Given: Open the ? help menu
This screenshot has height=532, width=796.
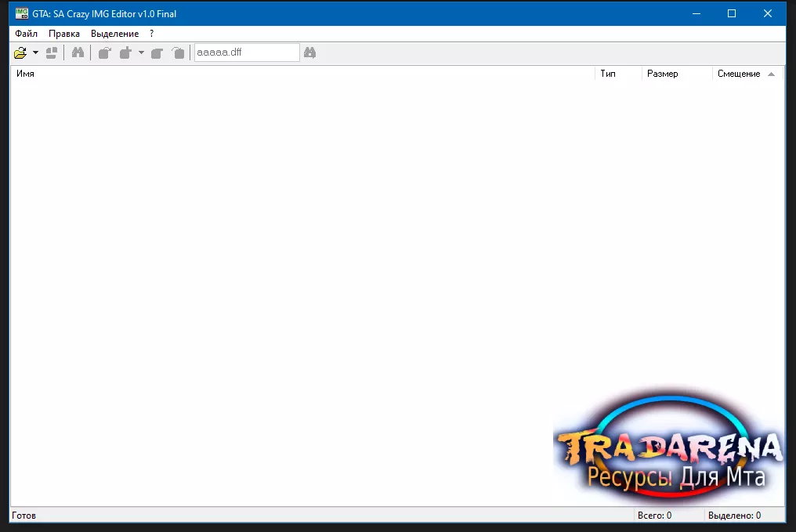Looking at the screenshot, I should pos(151,34).
